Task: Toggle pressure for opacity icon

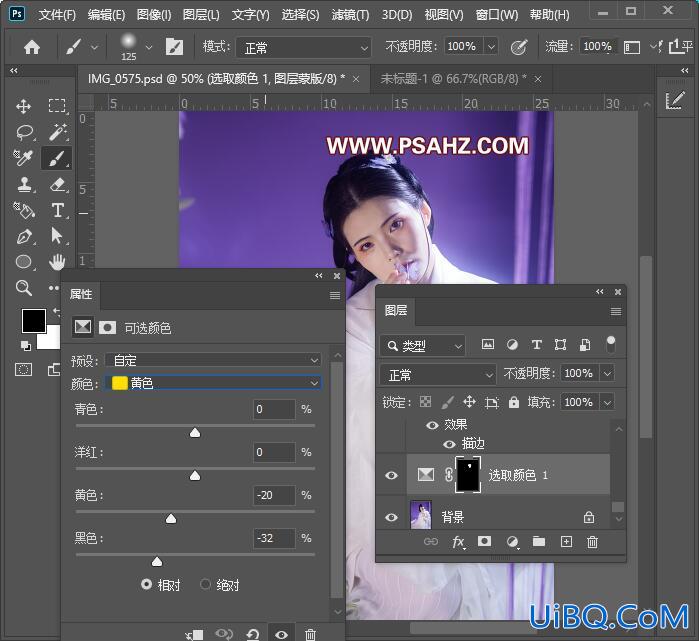Action: (x=518, y=46)
